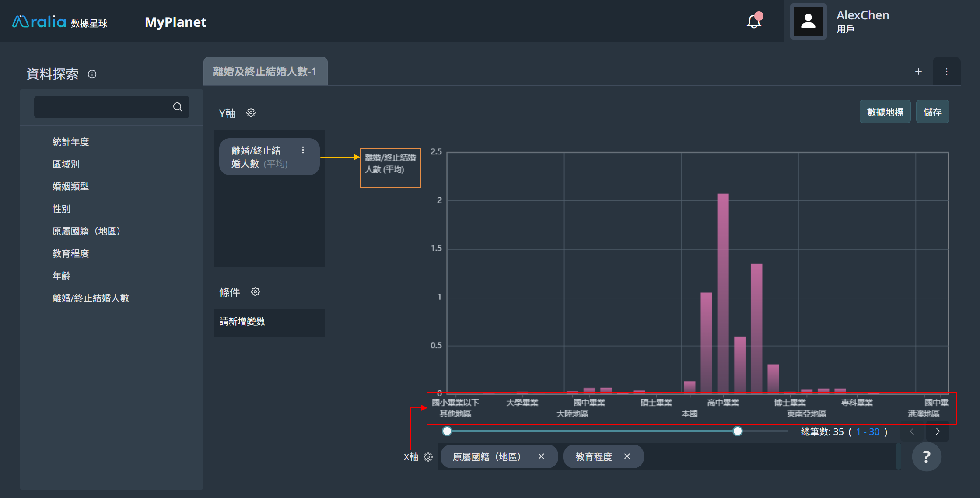
Task: Click the Aralia 數據星球 logo
Action: click(59, 22)
